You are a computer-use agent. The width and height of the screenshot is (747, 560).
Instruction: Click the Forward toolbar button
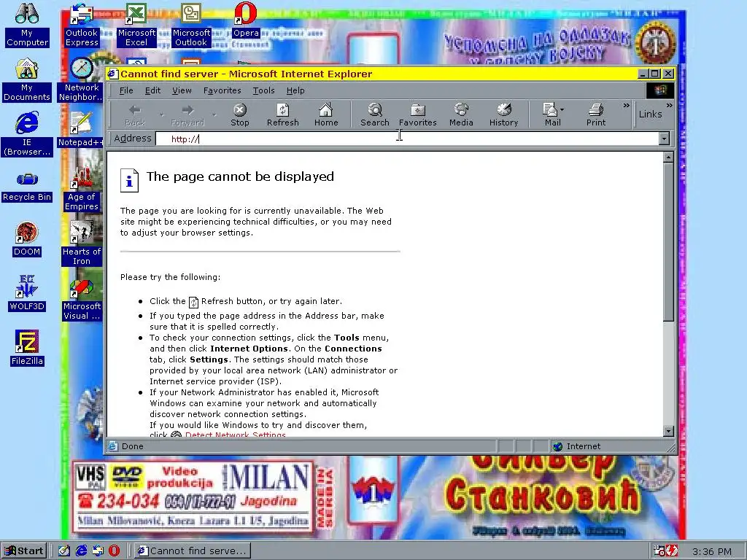[x=187, y=115]
